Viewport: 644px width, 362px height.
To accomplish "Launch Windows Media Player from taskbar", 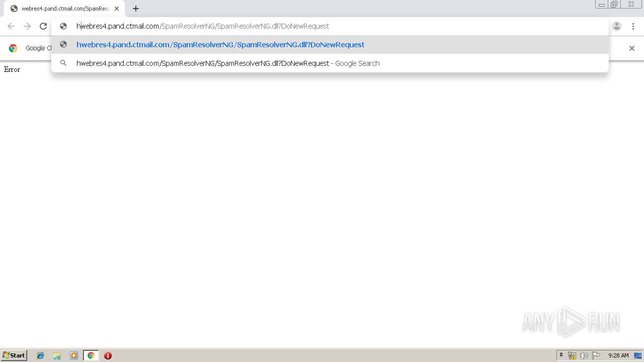I will coord(74,355).
